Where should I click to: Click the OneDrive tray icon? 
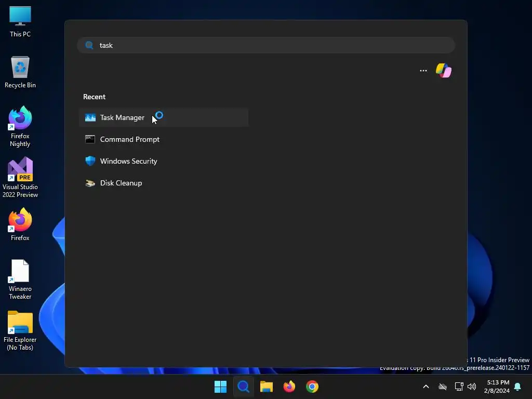(443, 387)
